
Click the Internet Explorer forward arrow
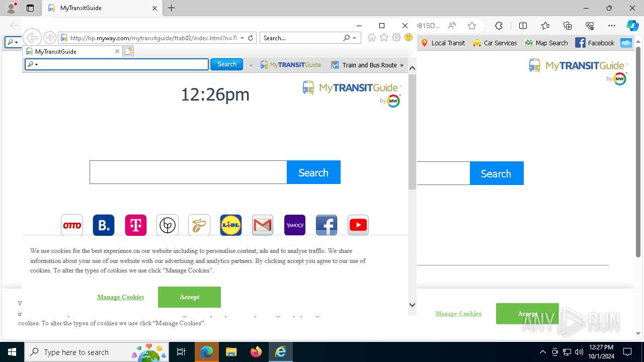[x=49, y=38]
